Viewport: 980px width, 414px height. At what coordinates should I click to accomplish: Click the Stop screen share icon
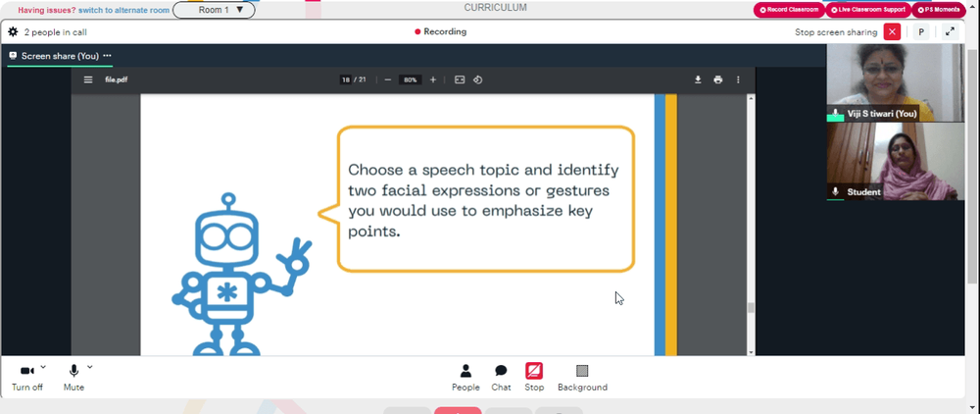coord(534,371)
